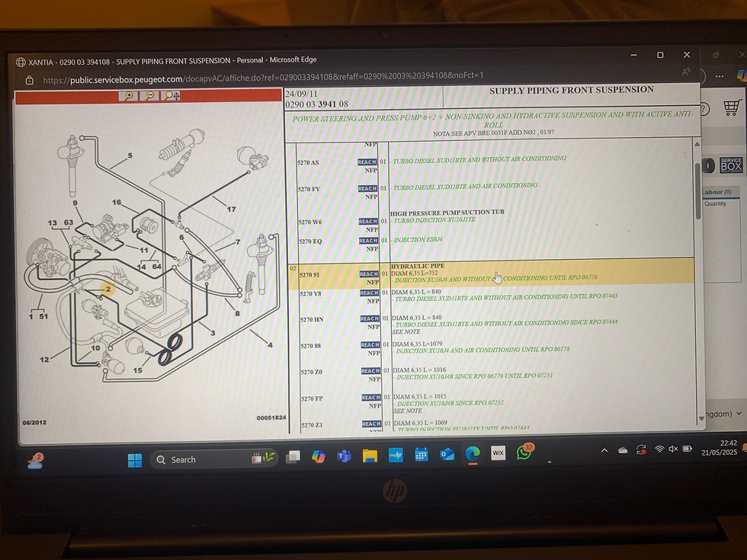Open File Explorer from taskbar
The width and height of the screenshot is (747, 560).
pos(370,456)
